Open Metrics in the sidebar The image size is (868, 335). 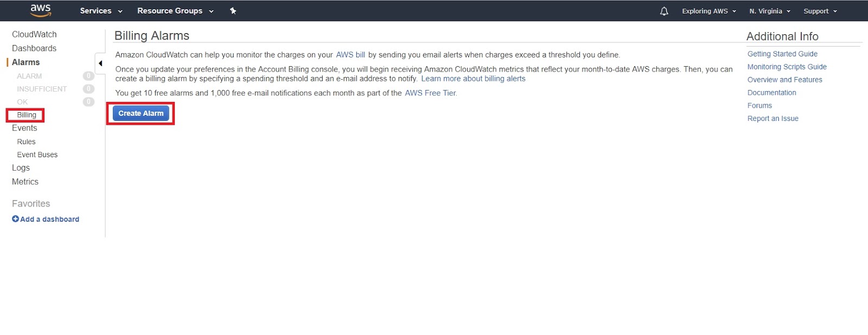click(x=25, y=182)
